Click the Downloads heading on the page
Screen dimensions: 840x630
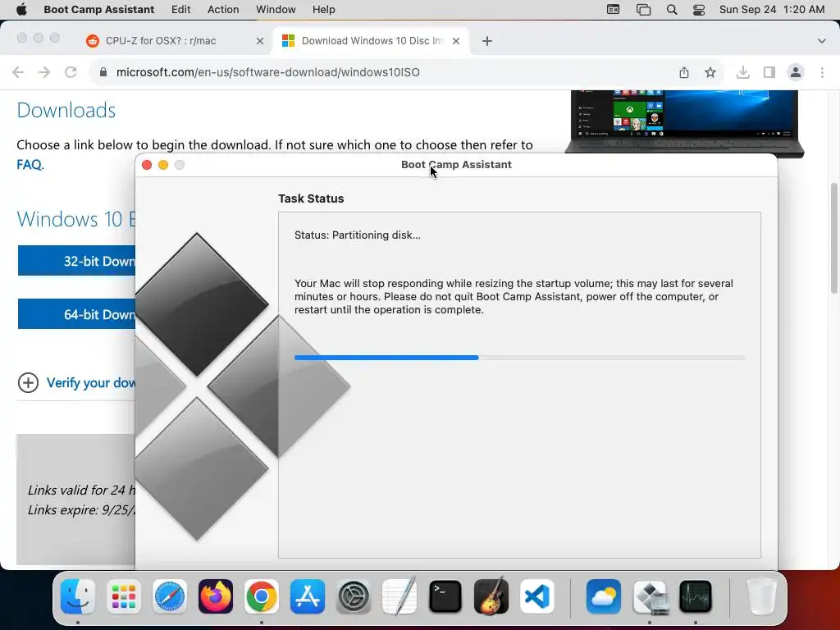tap(66, 111)
